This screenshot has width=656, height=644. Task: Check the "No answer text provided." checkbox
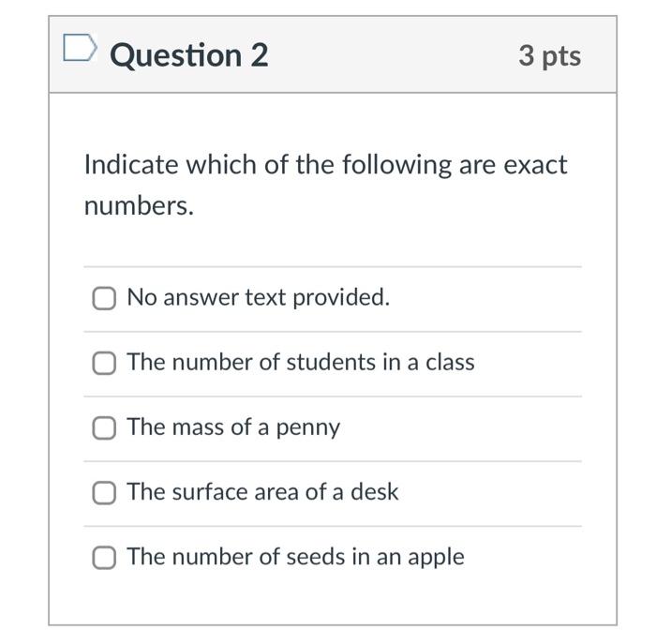[x=104, y=298]
